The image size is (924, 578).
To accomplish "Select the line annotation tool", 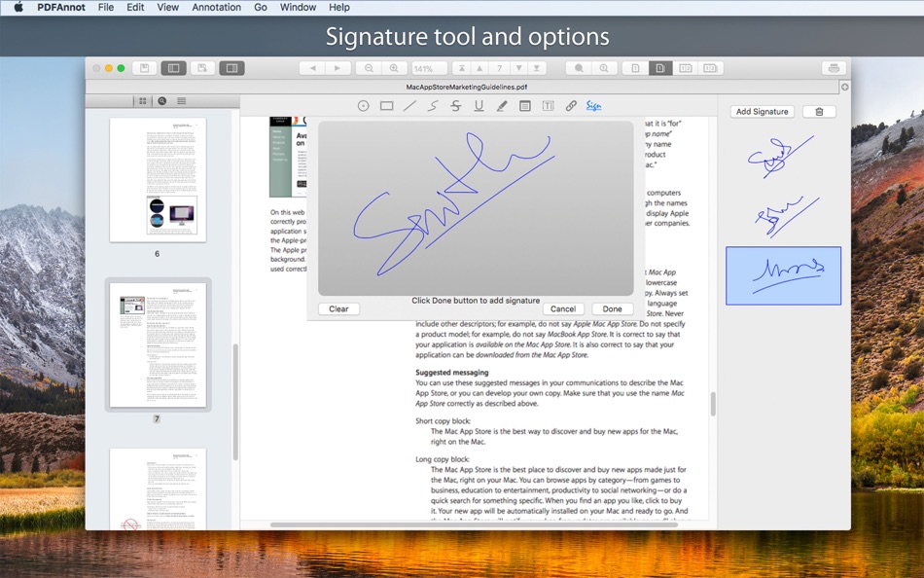I will (x=409, y=106).
